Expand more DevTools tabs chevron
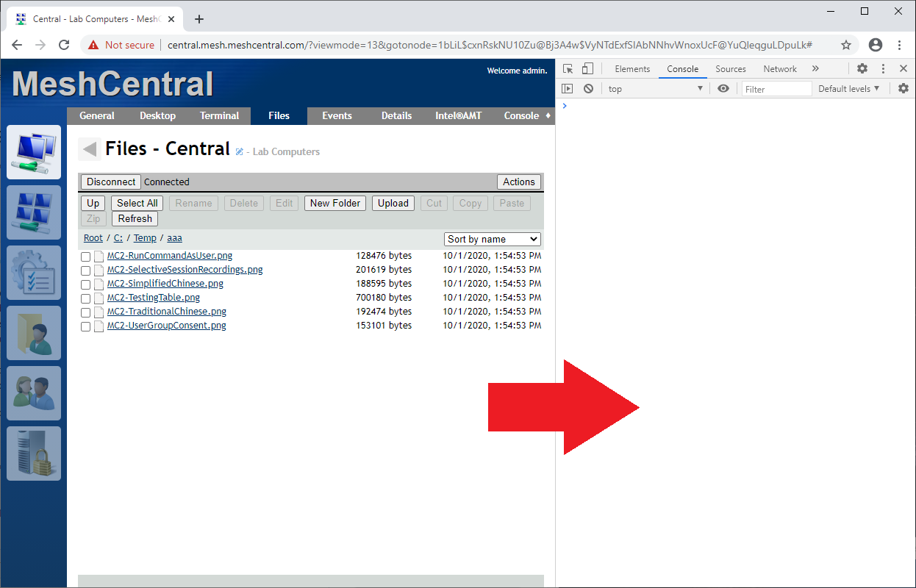916x588 pixels. (815, 69)
